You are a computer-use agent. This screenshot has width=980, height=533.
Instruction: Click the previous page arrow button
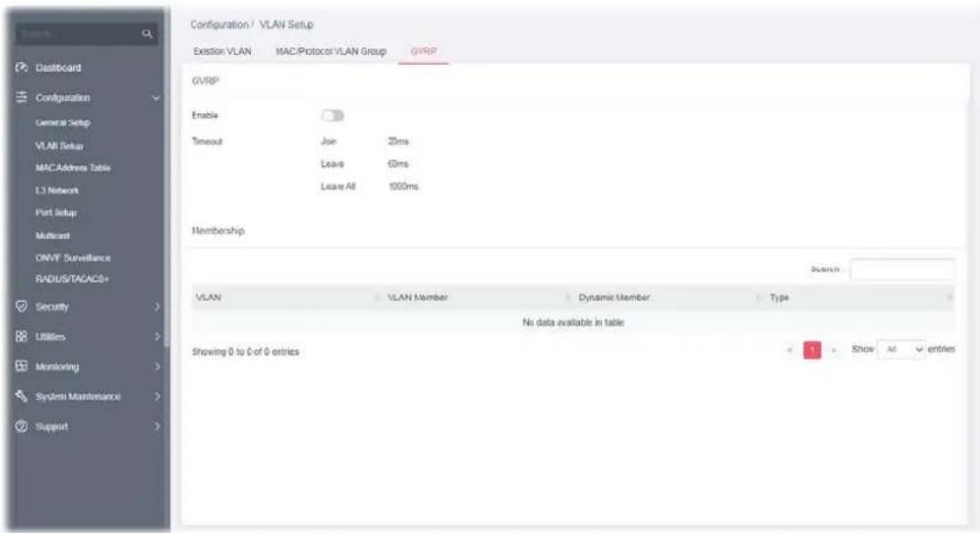click(x=790, y=350)
